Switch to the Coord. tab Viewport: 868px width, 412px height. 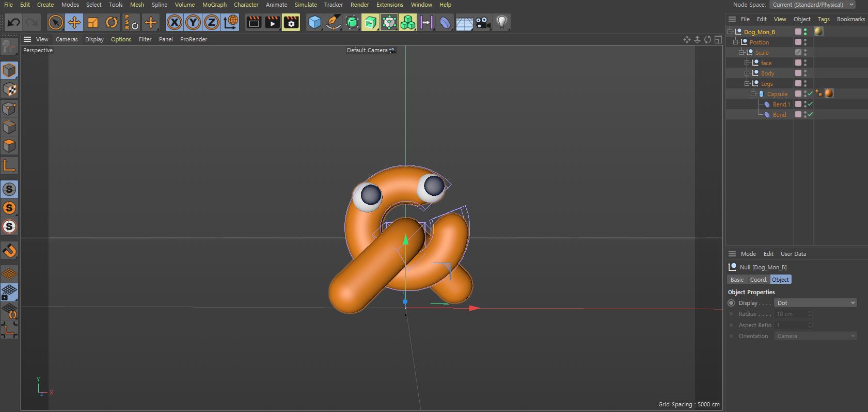tap(758, 280)
